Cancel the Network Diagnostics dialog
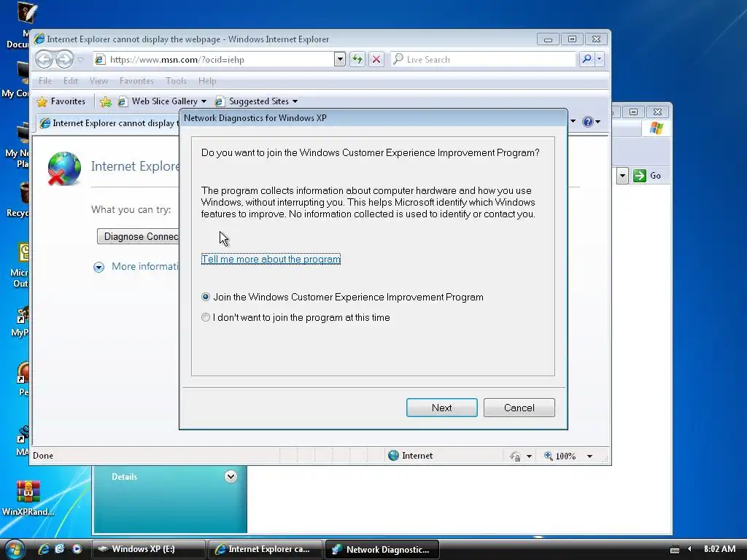Viewport: 747px width, 560px height. tap(519, 408)
